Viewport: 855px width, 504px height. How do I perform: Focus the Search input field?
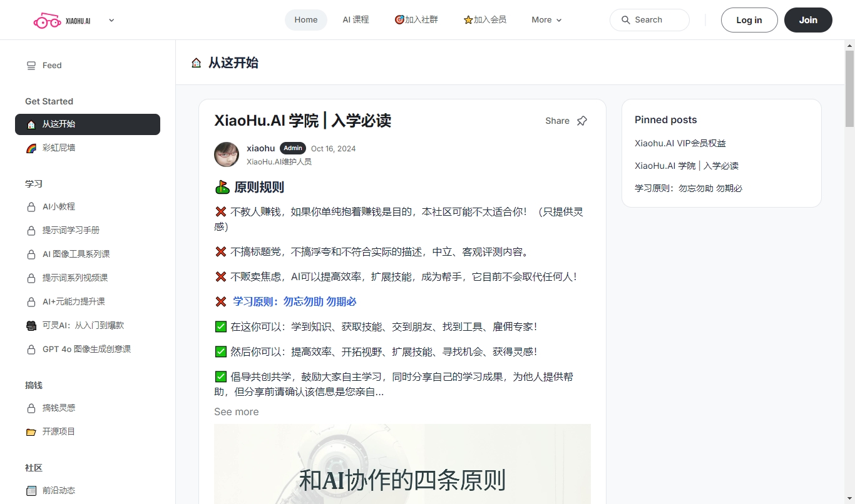point(650,20)
